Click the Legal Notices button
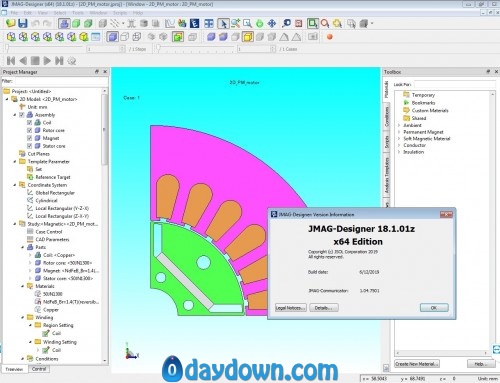500x383 pixels. 290,308
